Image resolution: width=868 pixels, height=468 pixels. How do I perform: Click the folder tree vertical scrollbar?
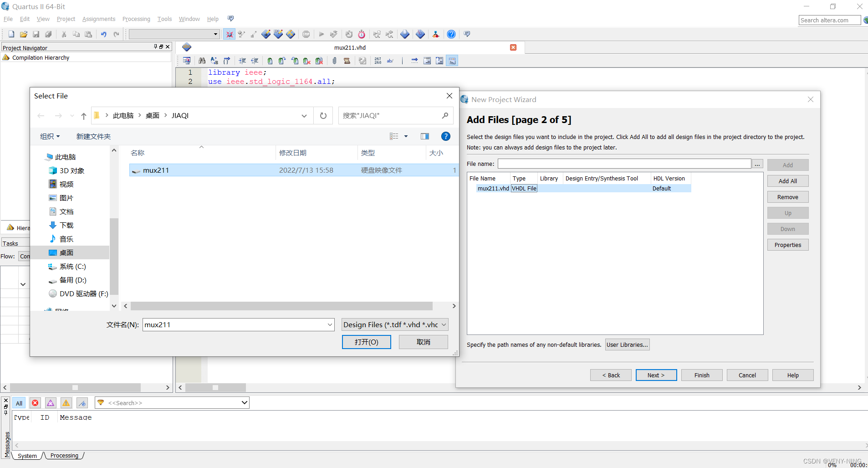click(x=114, y=257)
